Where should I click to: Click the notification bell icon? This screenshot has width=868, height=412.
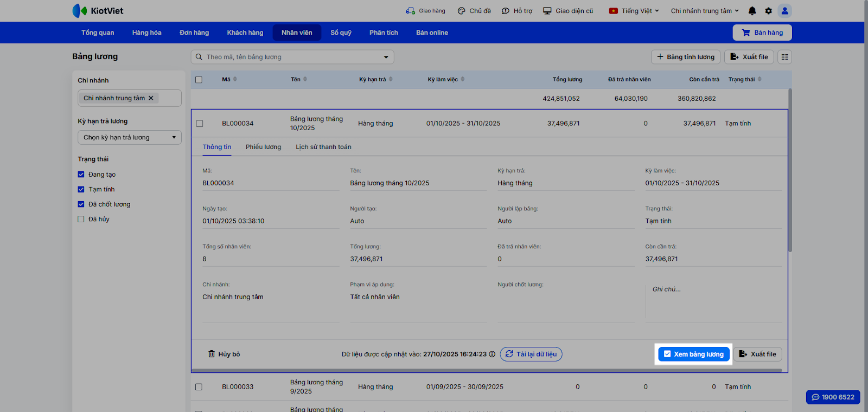[x=752, y=11]
